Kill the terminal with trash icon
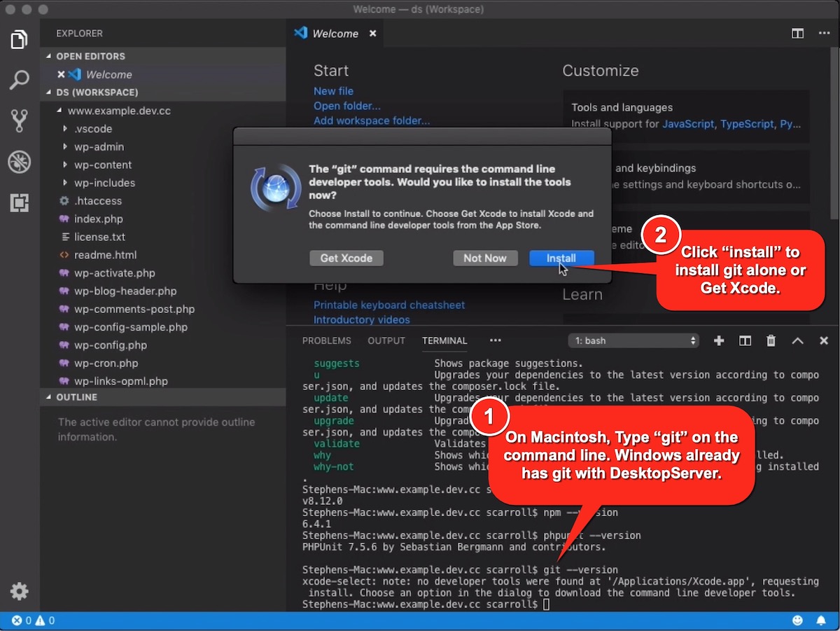Screen dimensions: 840x631 [771, 340]
